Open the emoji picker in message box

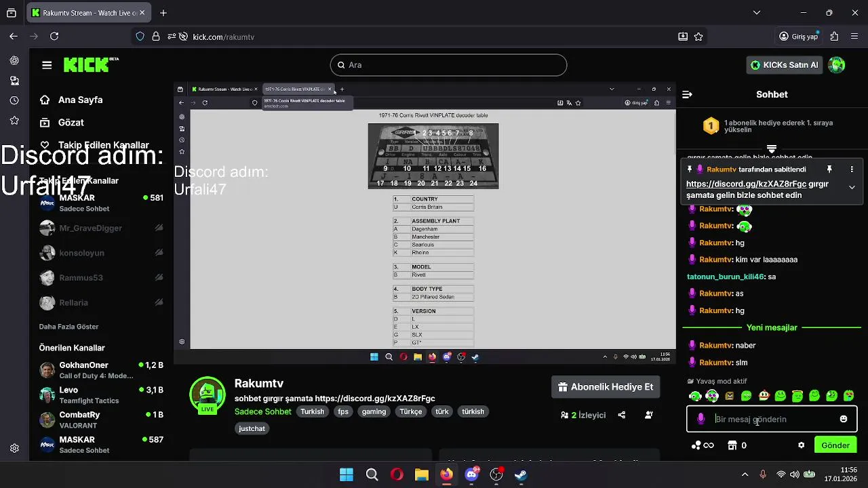(844, 419)
